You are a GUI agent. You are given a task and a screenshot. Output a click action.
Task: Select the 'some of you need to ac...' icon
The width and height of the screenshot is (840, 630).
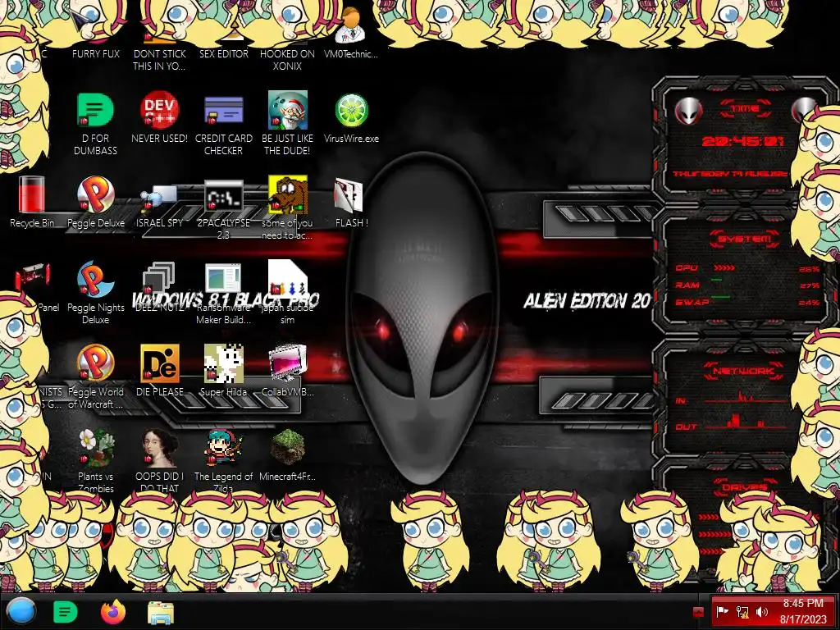[288, 195]
